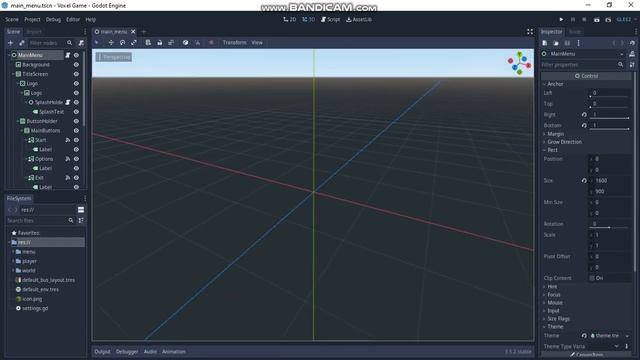This screenshot has height=360, width=640.
Task: Play a custom scene icon
Action: coord(608,19)
